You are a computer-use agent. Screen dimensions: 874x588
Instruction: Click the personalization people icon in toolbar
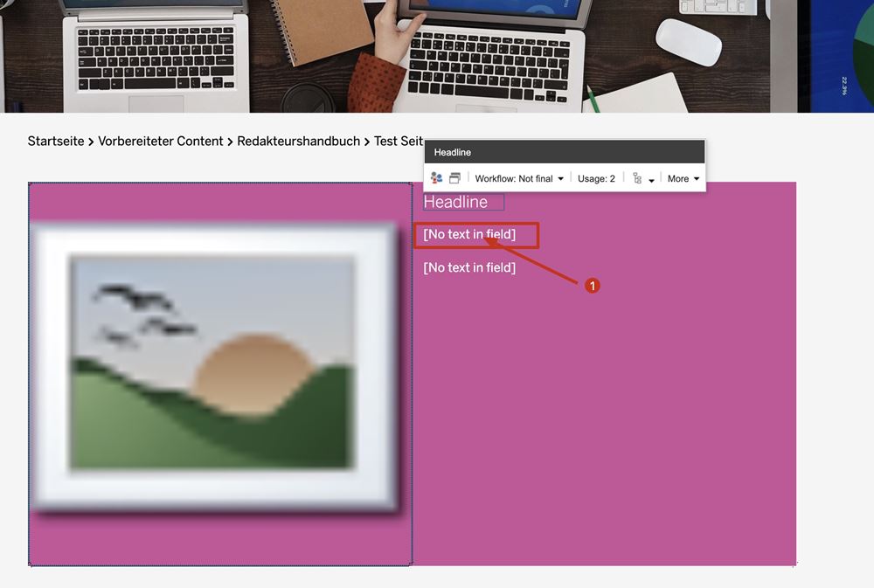click(437, 178)
